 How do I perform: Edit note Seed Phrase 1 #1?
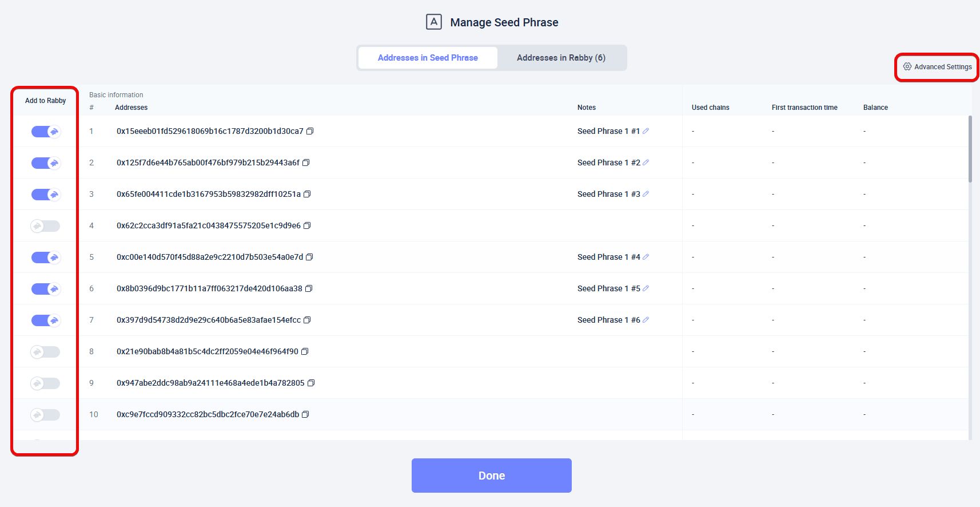tap(646, 131)
